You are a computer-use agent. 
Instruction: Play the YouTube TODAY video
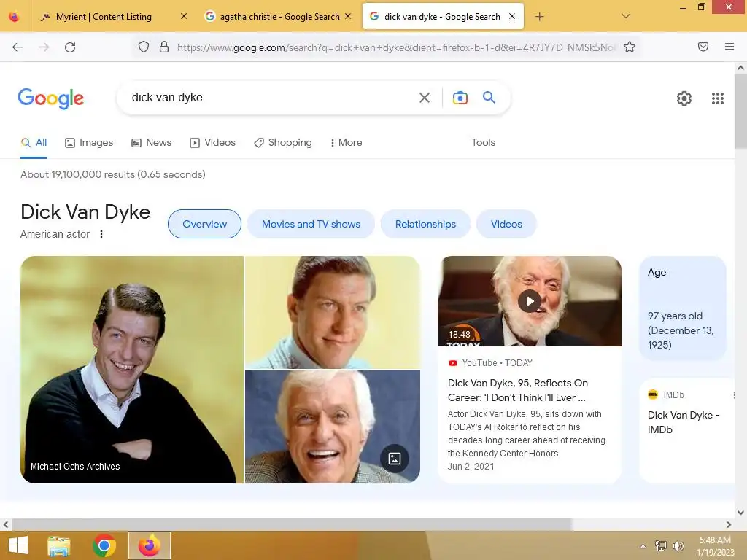[530, 301]
